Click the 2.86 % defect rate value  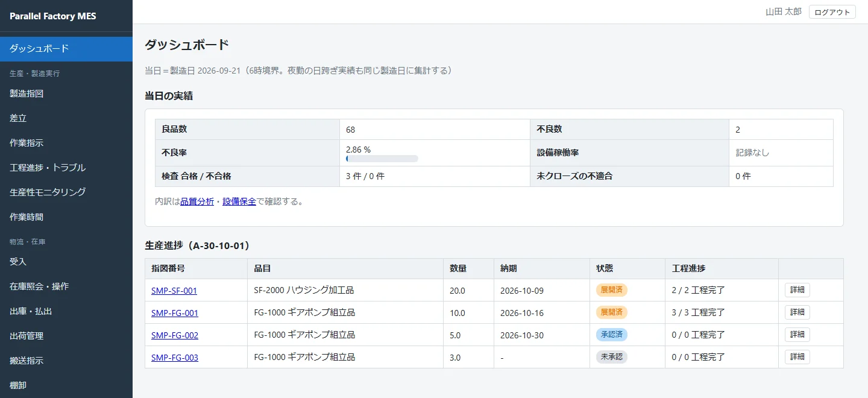pos(358,149)
